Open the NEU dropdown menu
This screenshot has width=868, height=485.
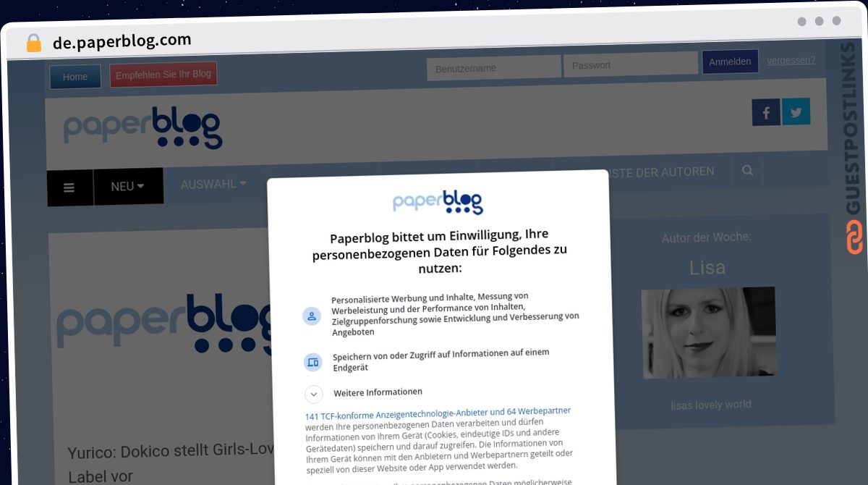tap(128, 187)
